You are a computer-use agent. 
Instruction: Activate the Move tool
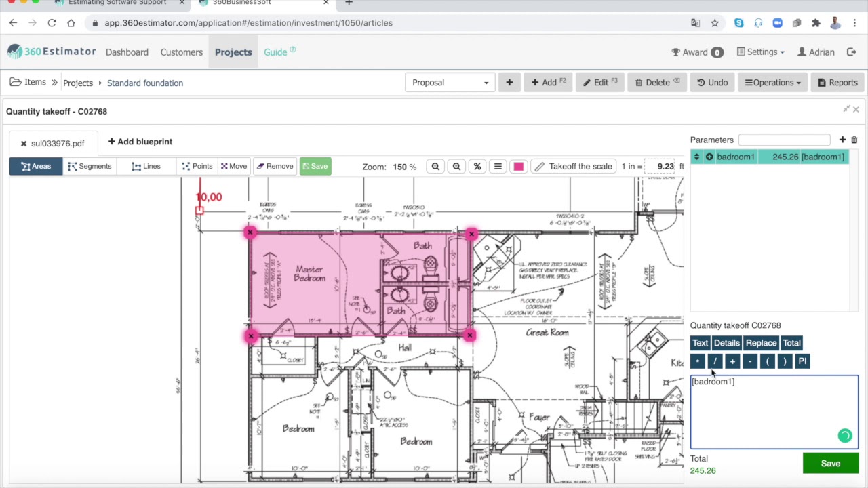point(234,166)
